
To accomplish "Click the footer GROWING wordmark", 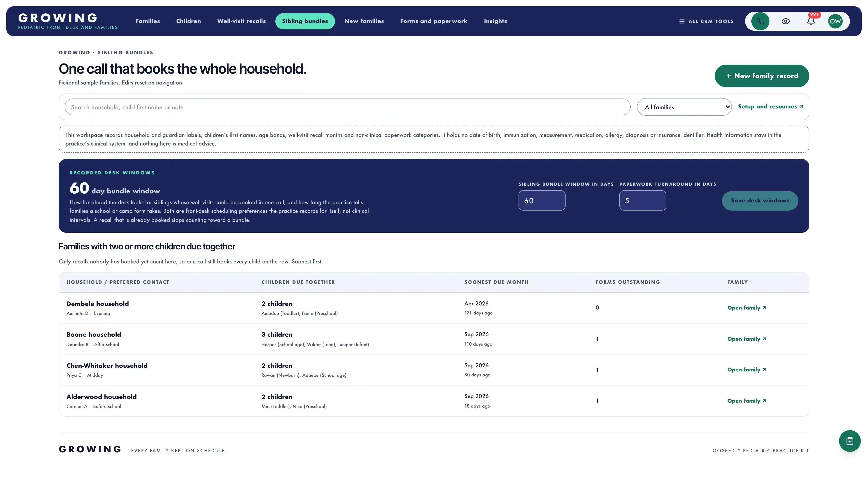I will (x=90, y=449).
